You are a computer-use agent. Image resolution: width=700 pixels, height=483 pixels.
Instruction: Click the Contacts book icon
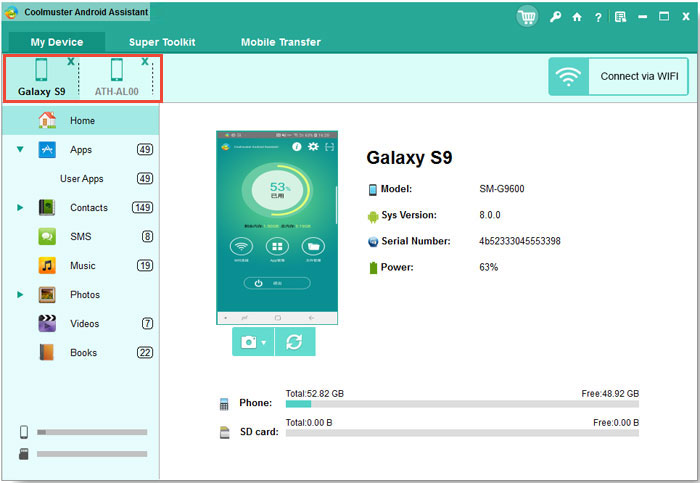(47, 208)
